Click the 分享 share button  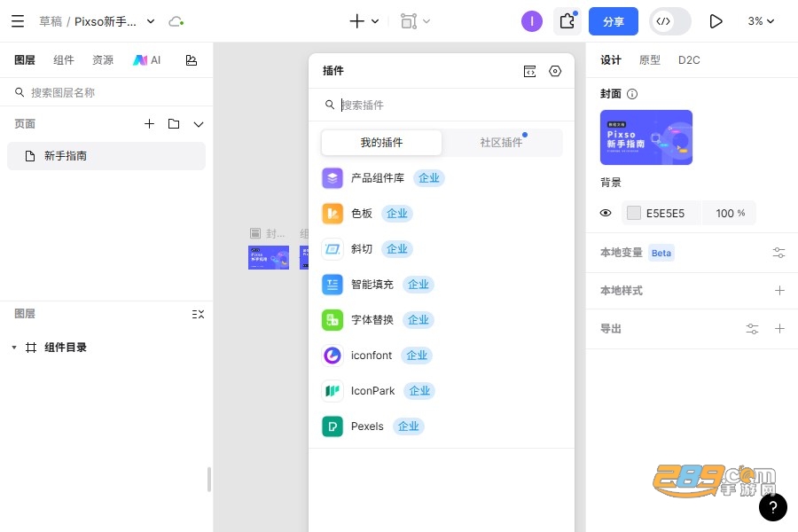click(x=614, y=21)
